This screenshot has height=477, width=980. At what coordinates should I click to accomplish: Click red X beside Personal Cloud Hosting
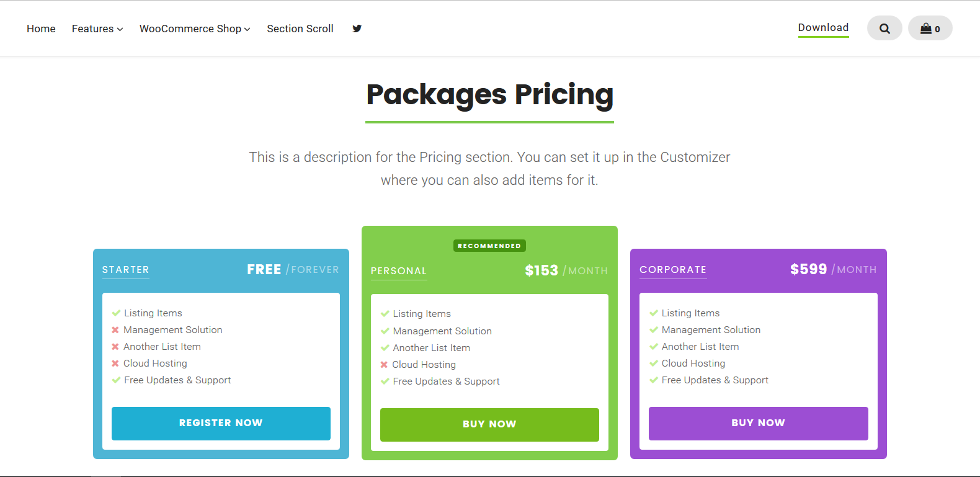click(384, 365)
